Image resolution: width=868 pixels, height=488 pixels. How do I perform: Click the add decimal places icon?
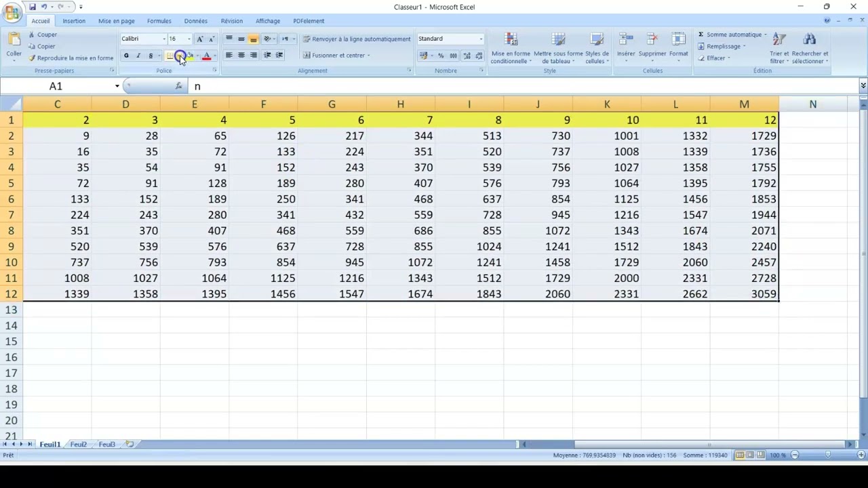coord(467,56)
